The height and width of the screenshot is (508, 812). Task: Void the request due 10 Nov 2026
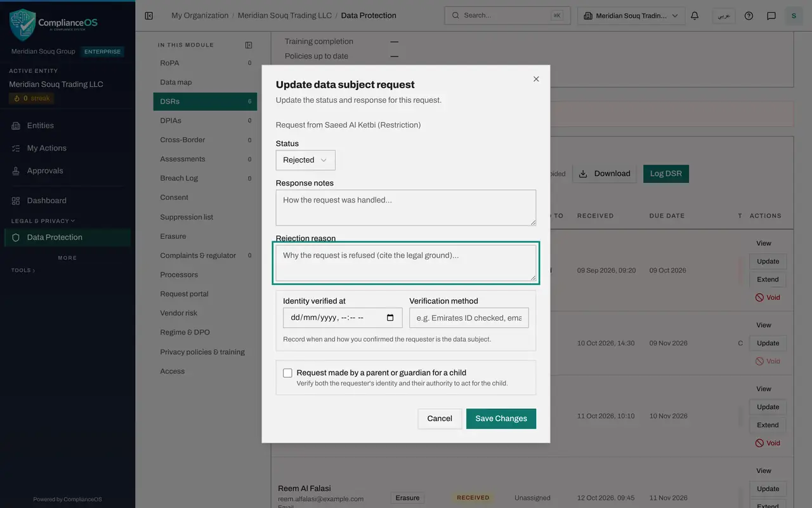[768, 443]
